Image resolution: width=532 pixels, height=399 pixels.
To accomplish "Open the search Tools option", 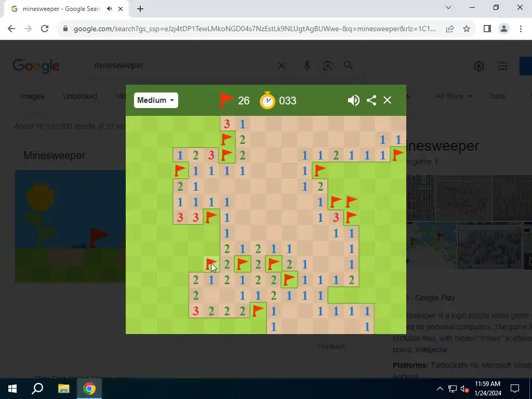I will pyautogui.click(x=497, y=96).
